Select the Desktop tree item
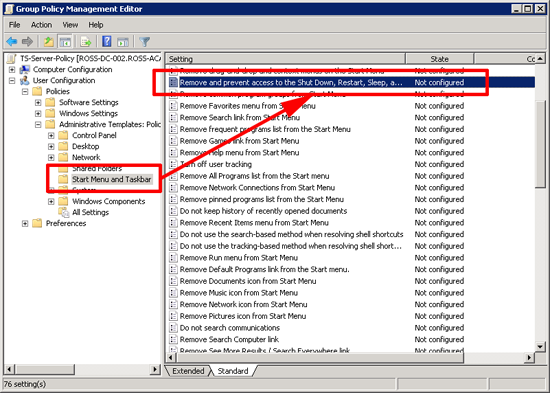 click(86, 146)
